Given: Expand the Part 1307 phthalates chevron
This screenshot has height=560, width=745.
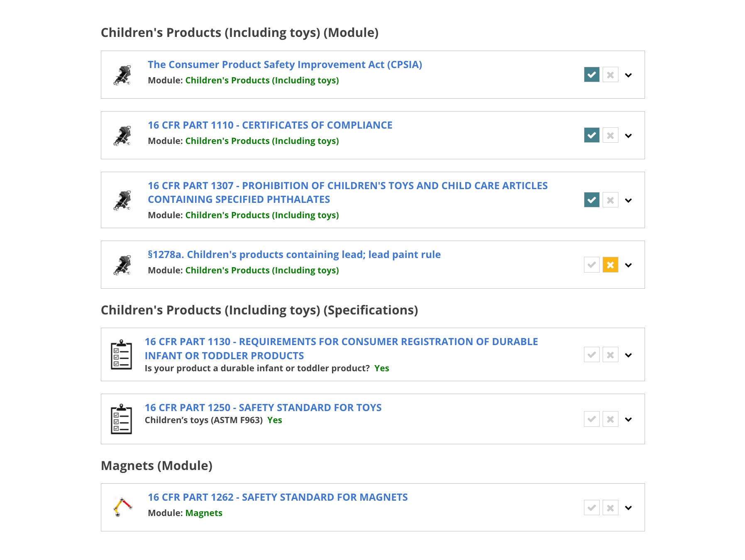Looking at the screenshot, I should (x=628, y=200).
